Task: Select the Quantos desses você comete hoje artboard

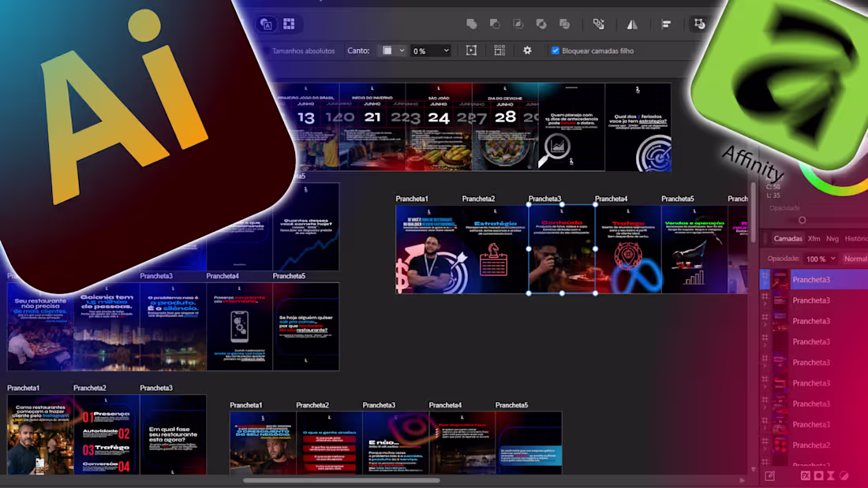Action: pos(305,227)
